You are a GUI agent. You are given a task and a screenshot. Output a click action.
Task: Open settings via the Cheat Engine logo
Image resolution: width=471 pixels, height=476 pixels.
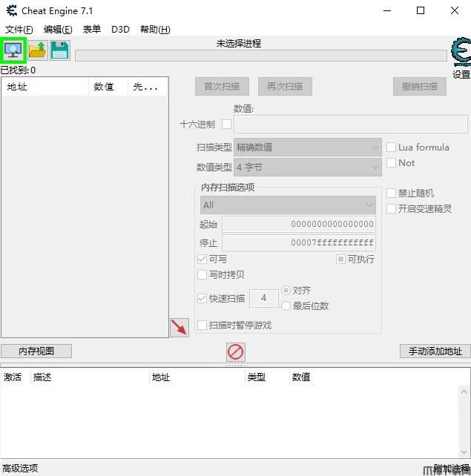click(461, 52)
